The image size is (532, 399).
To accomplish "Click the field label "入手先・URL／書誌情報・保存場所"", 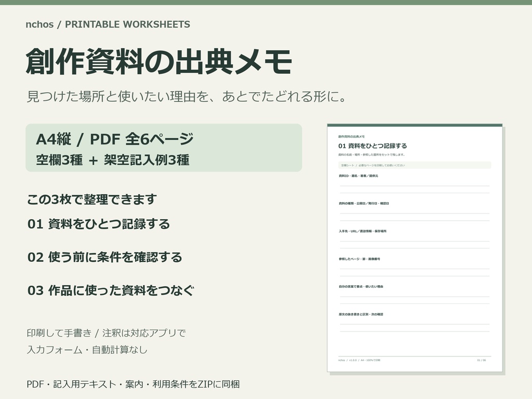I will 362,231.
